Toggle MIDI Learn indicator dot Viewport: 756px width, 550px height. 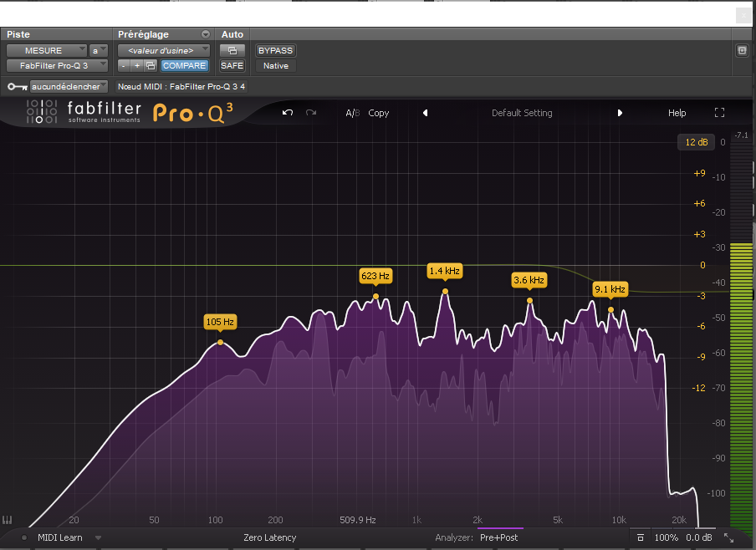pos(24,537)
